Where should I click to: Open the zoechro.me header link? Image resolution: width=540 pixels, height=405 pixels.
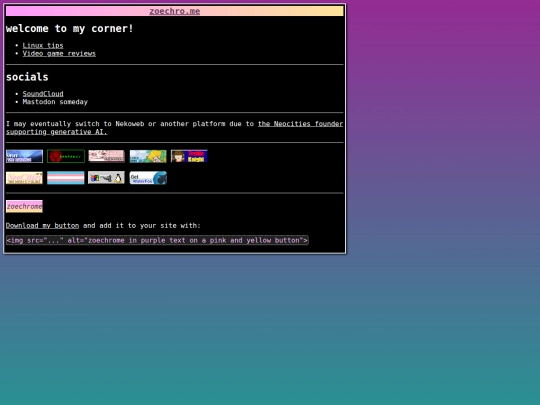coord(175,11)
